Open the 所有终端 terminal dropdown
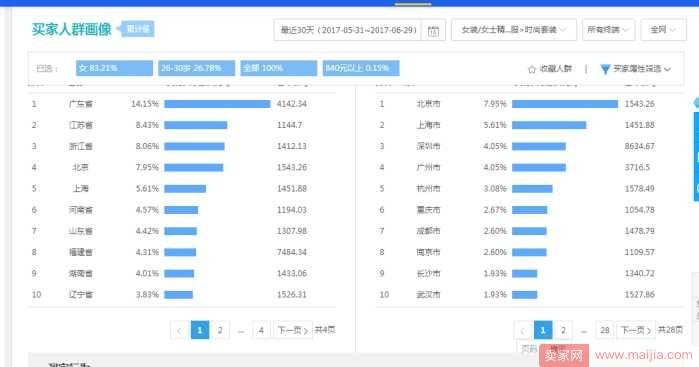 (608, 30)
